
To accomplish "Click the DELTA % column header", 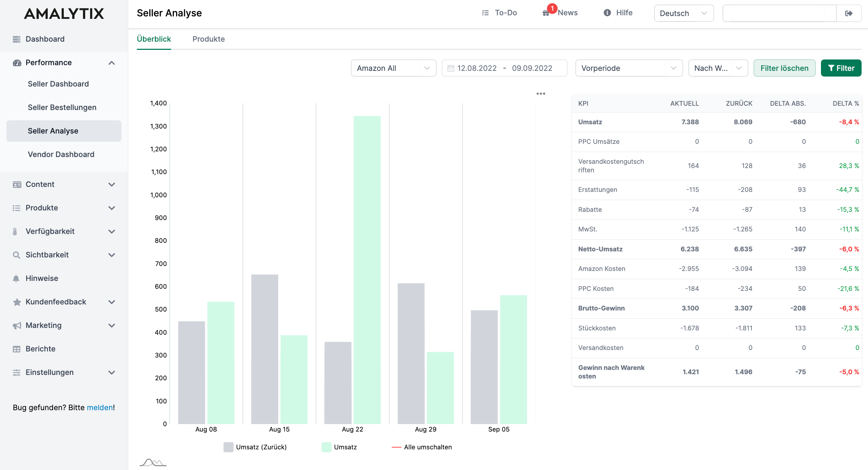I will (846, 104).
